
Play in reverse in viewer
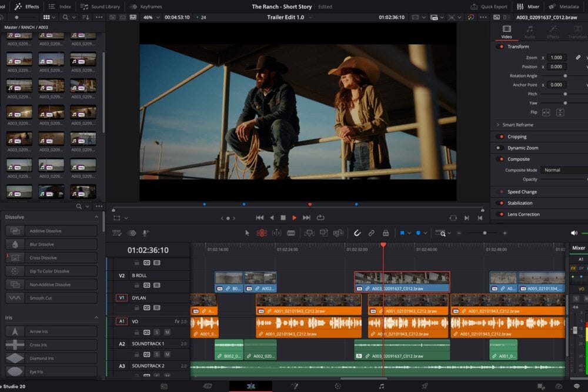(272, 218)
